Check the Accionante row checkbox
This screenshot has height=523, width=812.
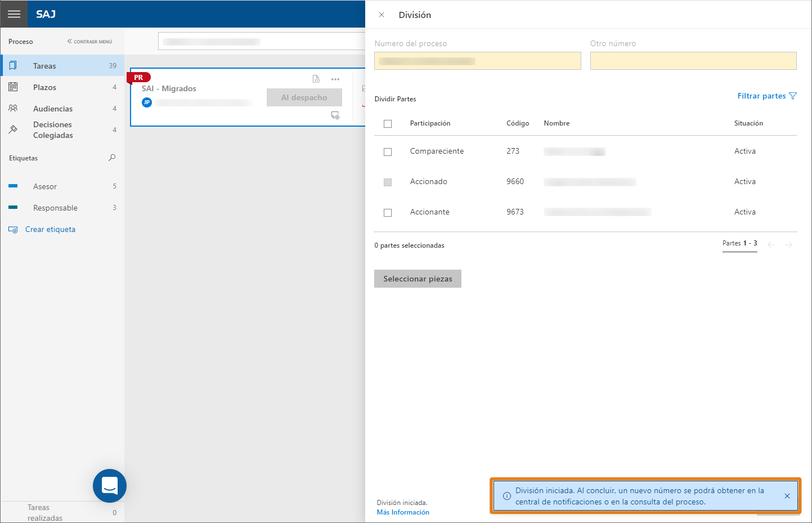tap(388, 213)
